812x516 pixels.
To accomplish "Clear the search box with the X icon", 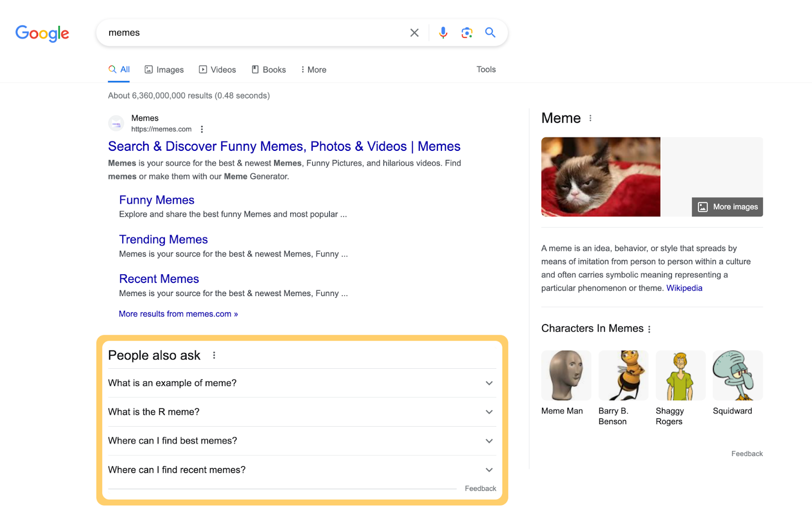I will pos(415,33).
